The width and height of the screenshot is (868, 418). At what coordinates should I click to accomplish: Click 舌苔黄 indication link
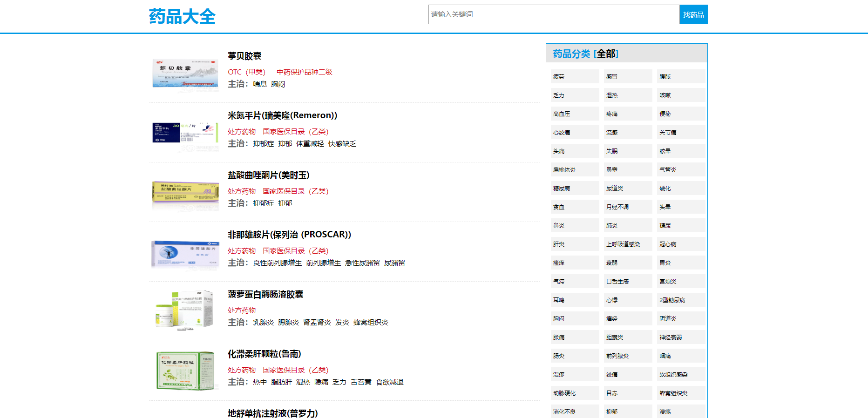[361, 382]
